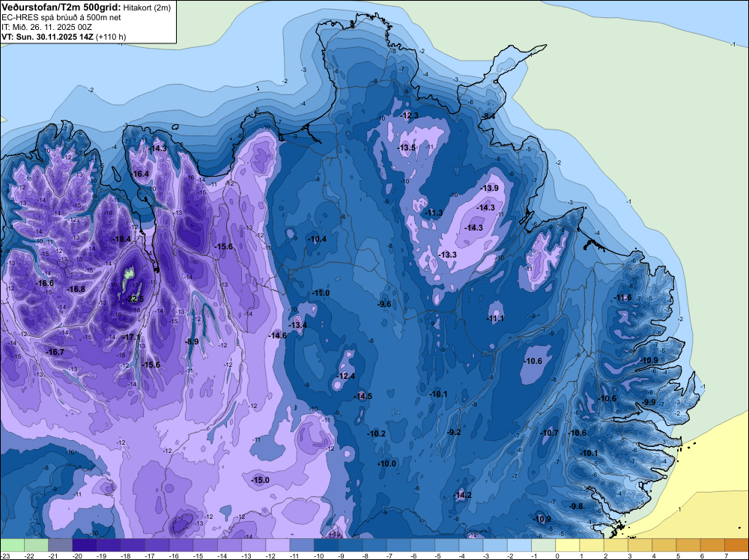Click the -2 palest blue legend swatch
Screen dimensions: 749x560
(x=519, y=545)
